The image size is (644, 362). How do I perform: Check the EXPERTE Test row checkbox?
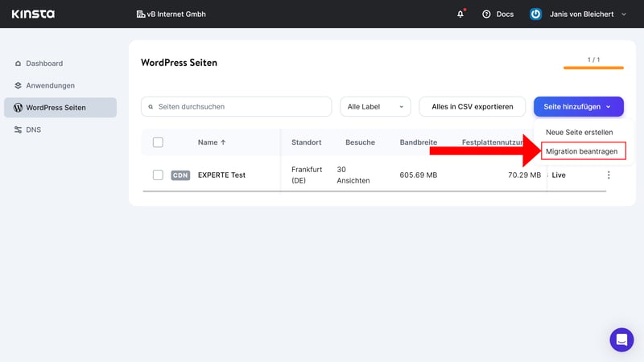click(x=158, y=175)
